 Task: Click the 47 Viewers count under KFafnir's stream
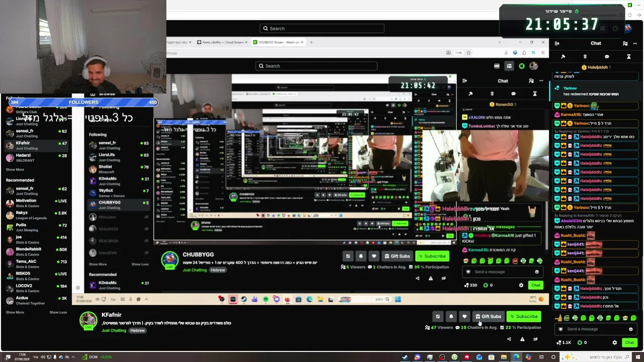pos(439,328)
